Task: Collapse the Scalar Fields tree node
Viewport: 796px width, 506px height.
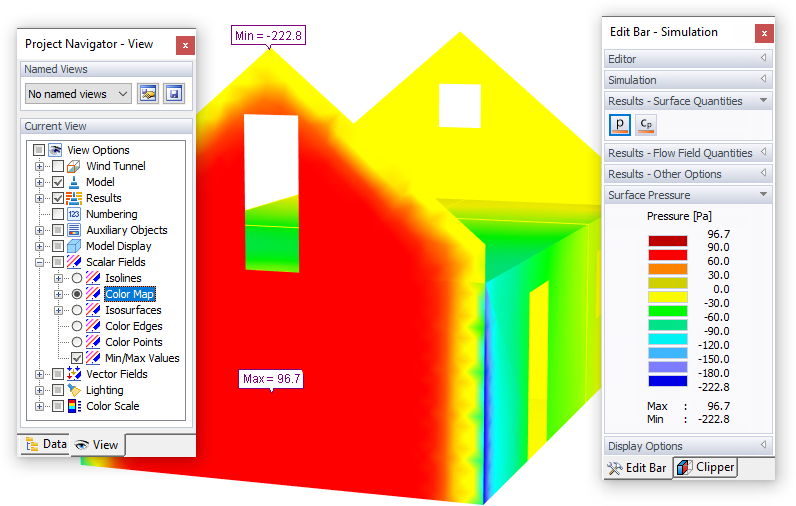Action: click(x=39, y=262)
